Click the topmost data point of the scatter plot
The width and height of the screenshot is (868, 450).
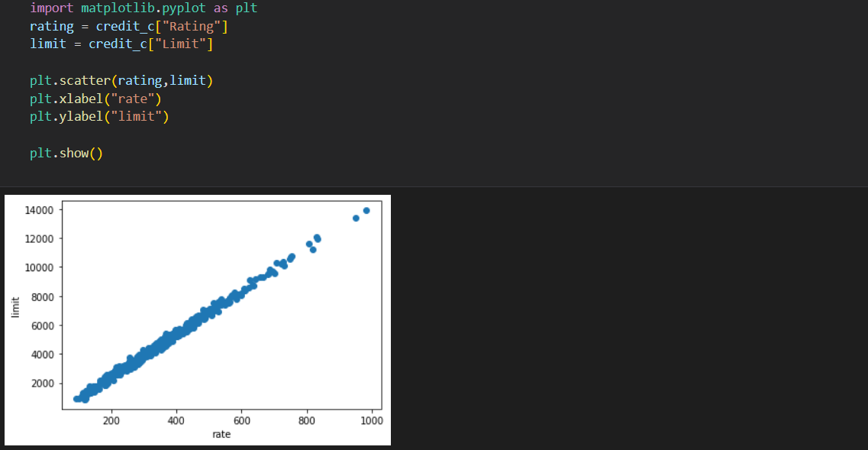pyautogui.click(x=366, y=211)
